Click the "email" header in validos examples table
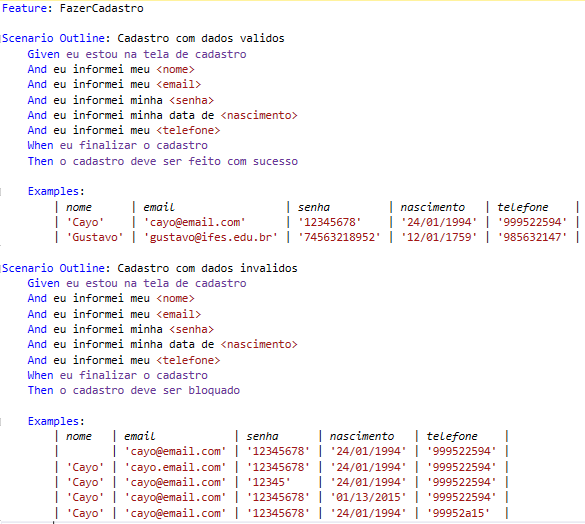Image resolution: width=585 pixels, height=524 pixels. 159,208
